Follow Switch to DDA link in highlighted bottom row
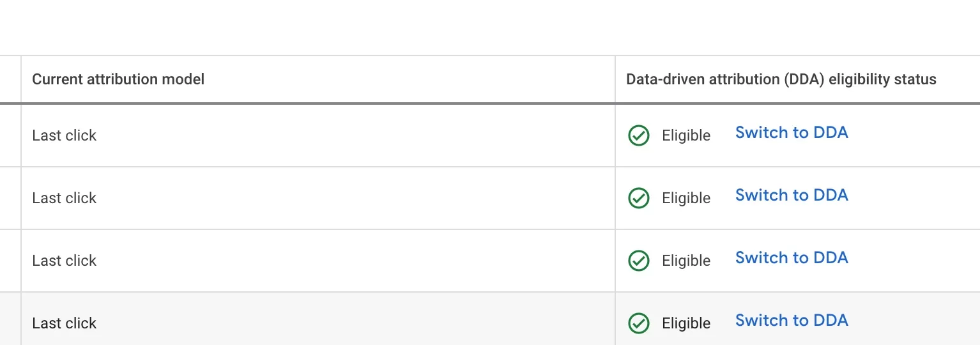The height and width of the screenshot is (345, 980). pos(792,320)
